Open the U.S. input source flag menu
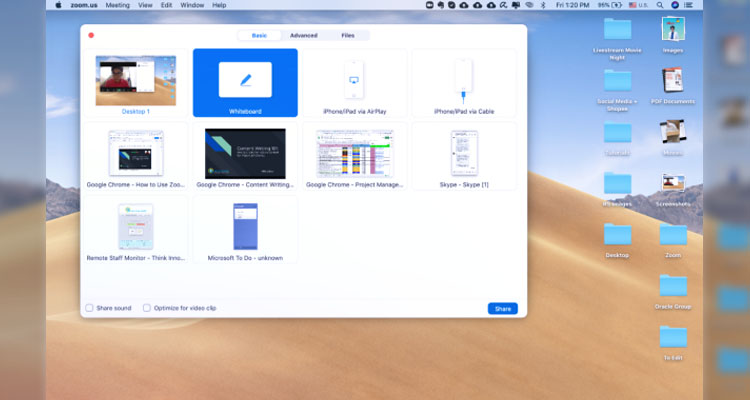750x400 pixels. pyautogui.click(x=639, y=5)
